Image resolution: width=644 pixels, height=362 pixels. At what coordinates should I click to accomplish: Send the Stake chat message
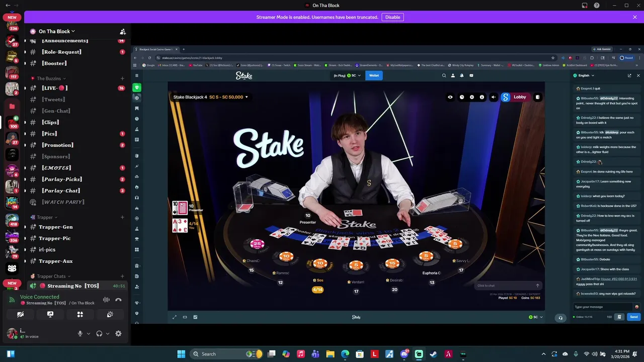pos(633,317)
